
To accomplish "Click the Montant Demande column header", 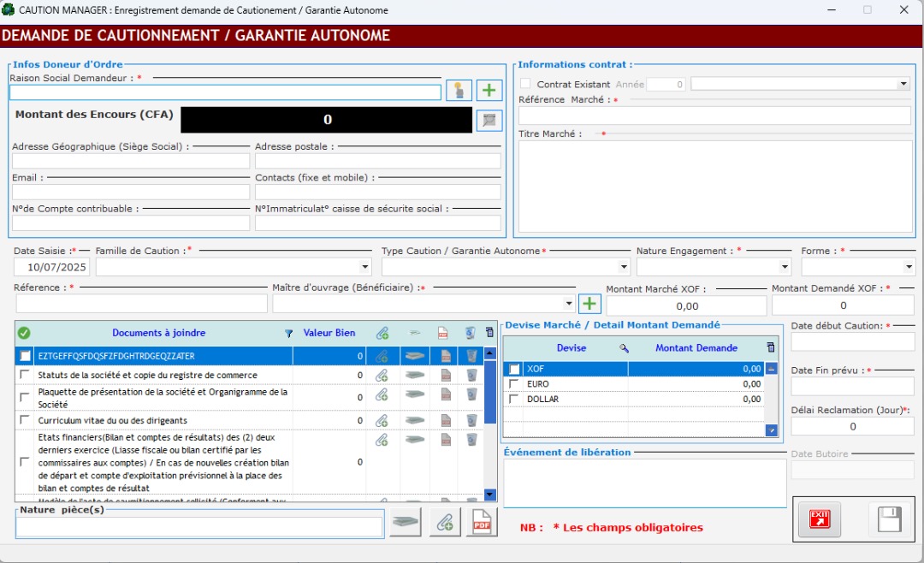I will pos(696,347).
